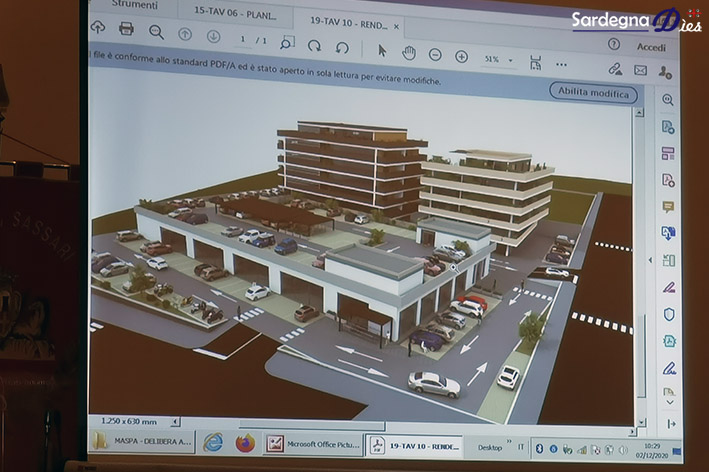This screenshot has height=472, width=709.
Task: Open the send by email envelope icon
Action: coord(640,70)
